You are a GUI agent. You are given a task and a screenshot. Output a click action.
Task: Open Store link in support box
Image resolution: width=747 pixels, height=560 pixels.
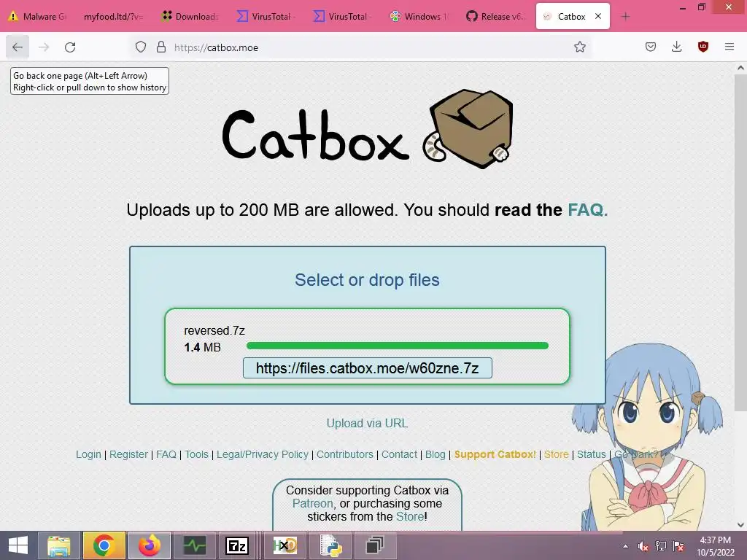tap(410, 517)
